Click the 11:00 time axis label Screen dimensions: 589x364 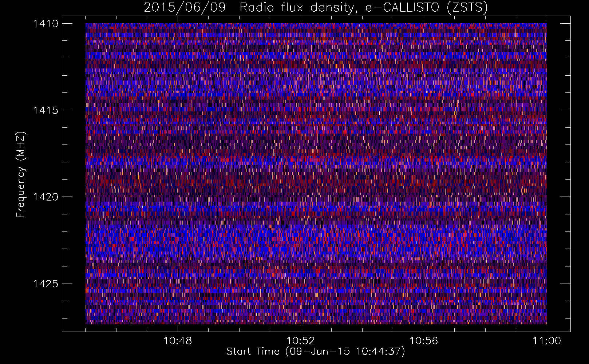(x=547, y=341)
